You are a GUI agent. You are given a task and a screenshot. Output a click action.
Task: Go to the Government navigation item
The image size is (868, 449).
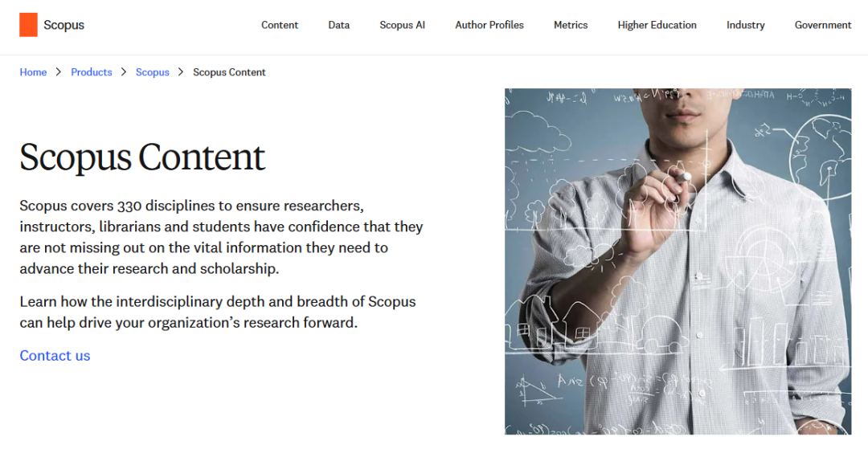[823, 25]
